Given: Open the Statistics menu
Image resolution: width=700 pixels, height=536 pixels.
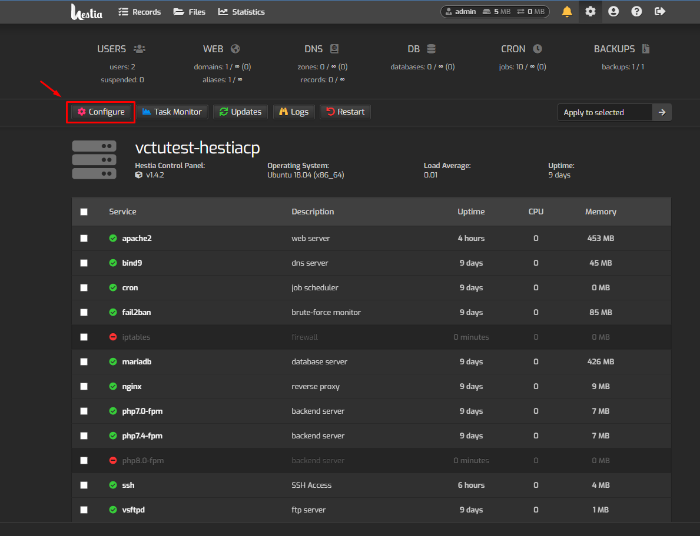Looking at the screenshot, I should pos(242,12).
